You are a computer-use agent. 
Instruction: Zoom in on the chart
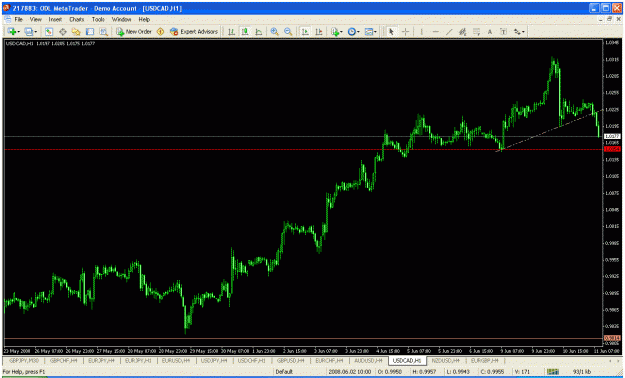click(x=274, y=32)
